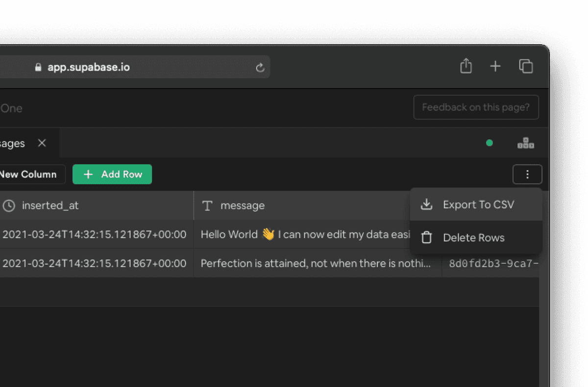Screen dimensions: 588x387
Task: Click the tab overview icon in browser
Action: point(526,66)
